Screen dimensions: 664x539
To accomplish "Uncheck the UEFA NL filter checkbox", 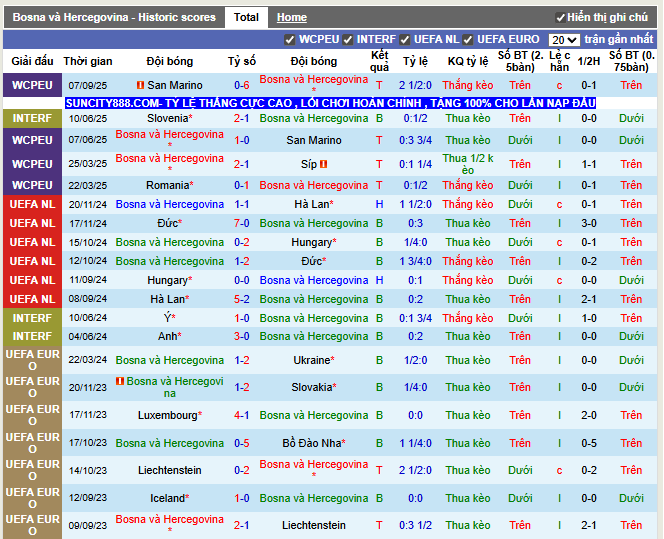I will pyautogui.click(x=405, y=40).
